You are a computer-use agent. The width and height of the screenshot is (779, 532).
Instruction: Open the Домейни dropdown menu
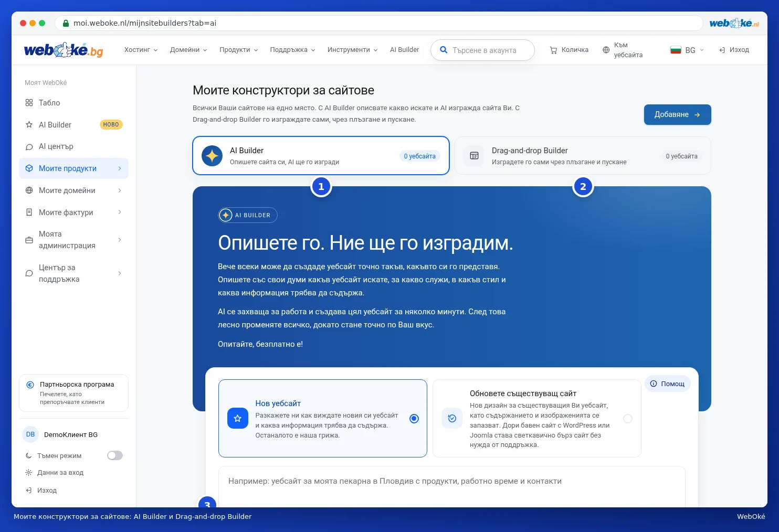pyautogui.click(x=188, y=50)
